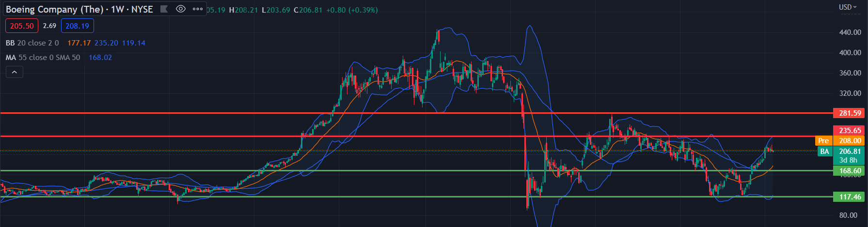The height and width of the screenshot is (227, 868).
Task: Click the 235.65 red price line label
Action: [850, 131]
